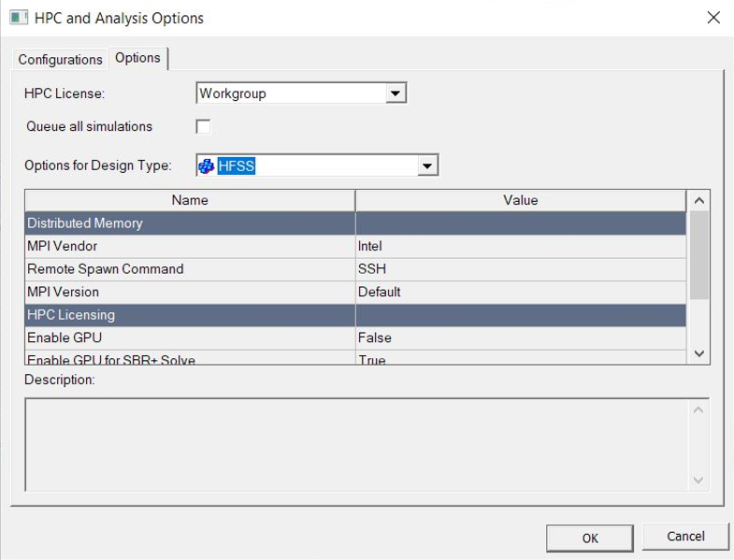This screenshot has height=560, width=734.
Task: Click the options table scroll up arrow
Action: click(698, 200)
